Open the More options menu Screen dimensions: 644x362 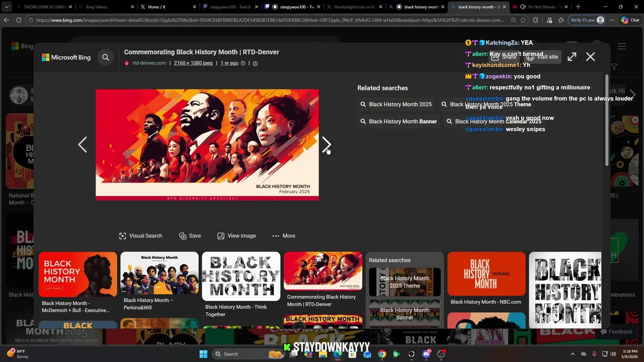(284, 236)
